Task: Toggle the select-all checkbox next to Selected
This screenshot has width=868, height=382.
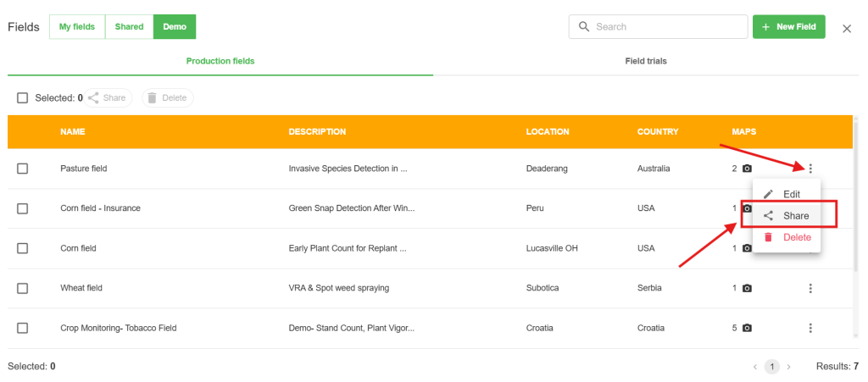Action: pyautogui.click(x=23, y=98)
